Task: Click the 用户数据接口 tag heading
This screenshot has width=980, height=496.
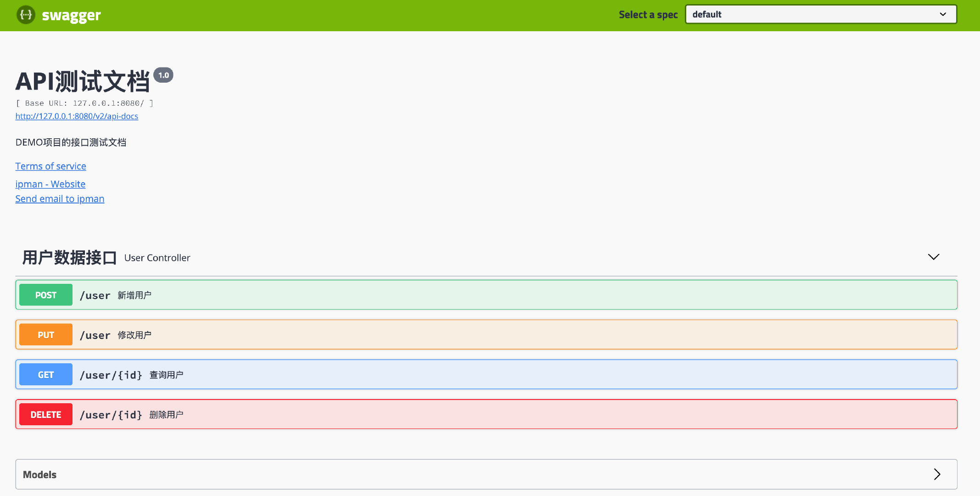Action: click(69, 258)
